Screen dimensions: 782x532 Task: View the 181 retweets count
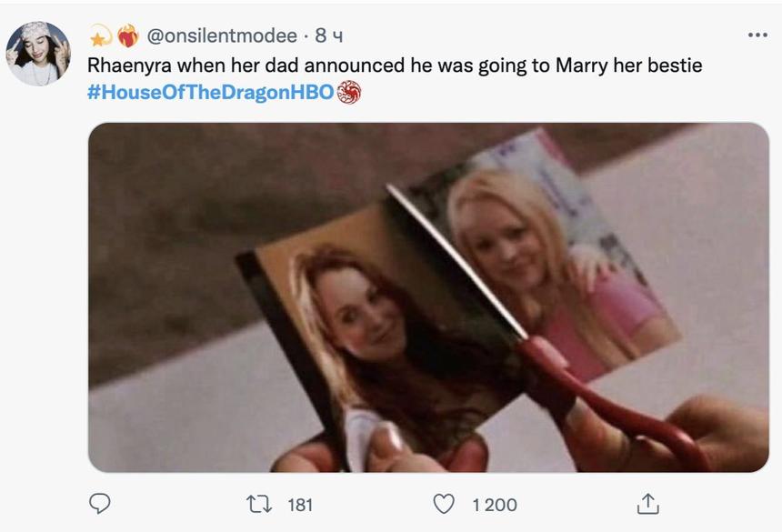300,505
